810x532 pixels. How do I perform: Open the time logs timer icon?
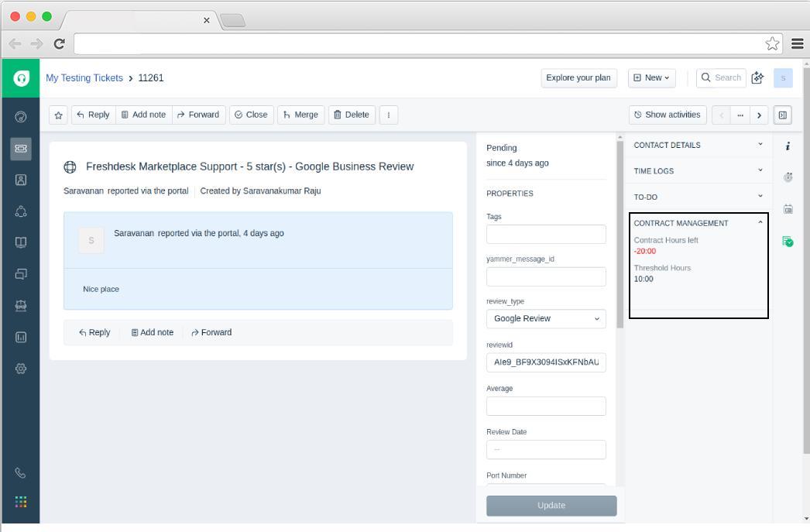pos(788,177)
